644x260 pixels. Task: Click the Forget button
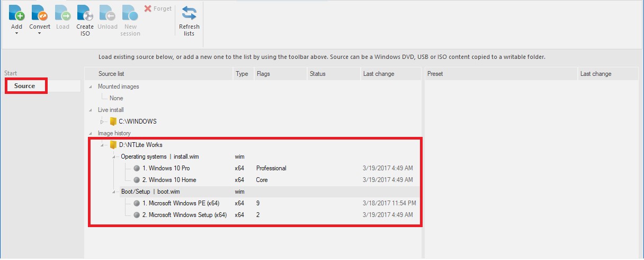(x=158, y=9)
